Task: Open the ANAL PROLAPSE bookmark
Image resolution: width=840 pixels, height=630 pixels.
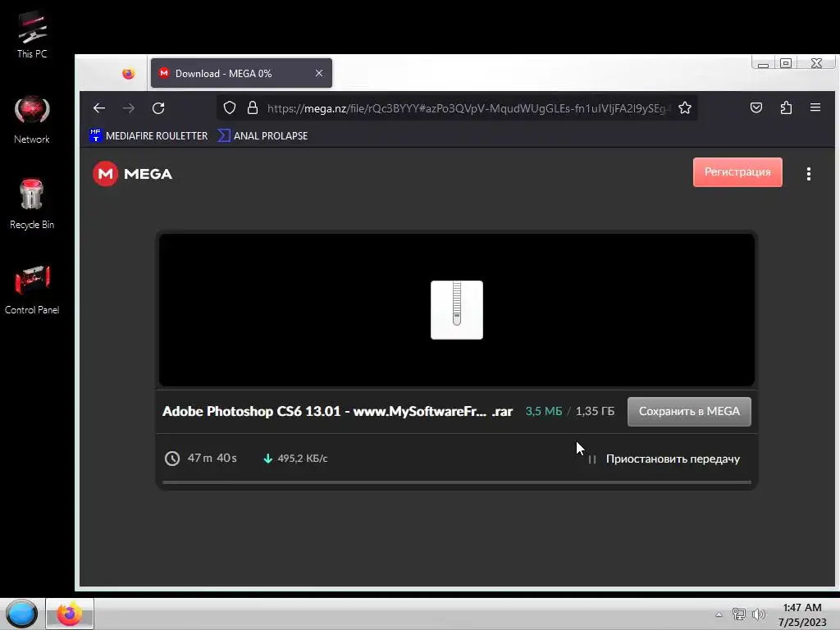Action: tap(262, 135)
